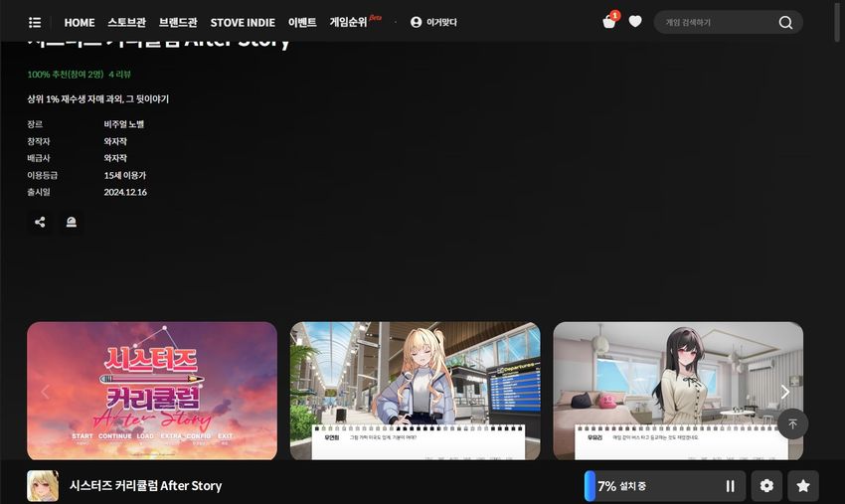Click 와자작 publisher name
845x504 pixels.
click(x=115, y=158)
